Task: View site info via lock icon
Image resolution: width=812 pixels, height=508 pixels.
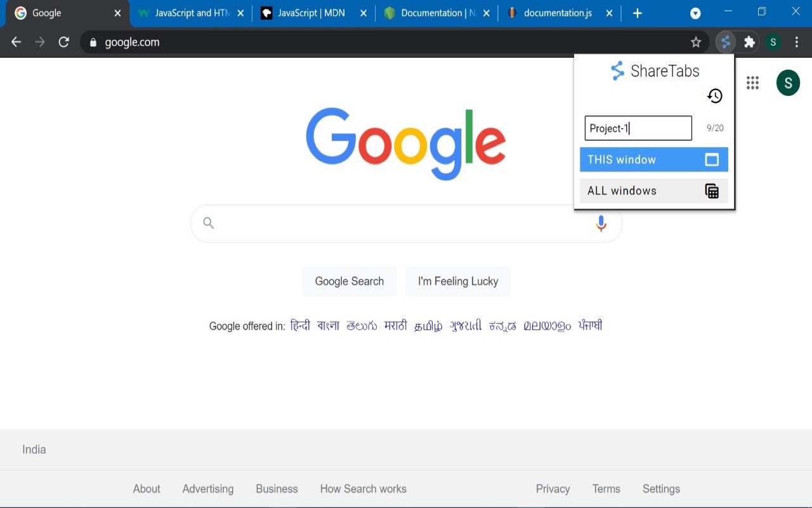Action: point(93,42)
